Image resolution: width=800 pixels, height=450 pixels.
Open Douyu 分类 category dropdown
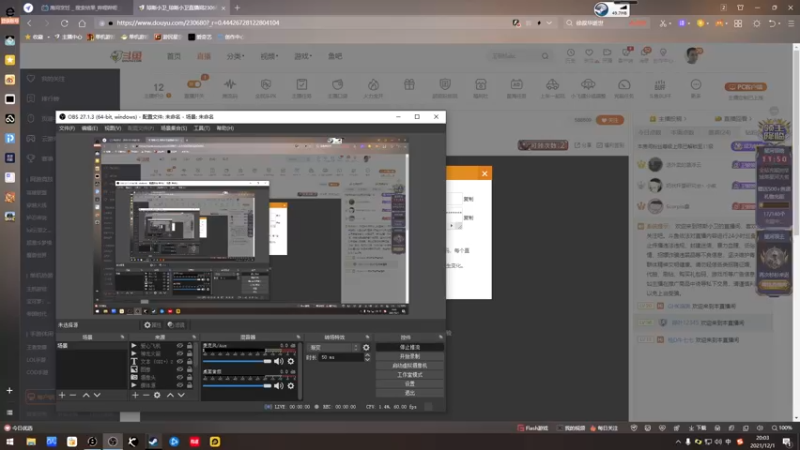[235, 56]
